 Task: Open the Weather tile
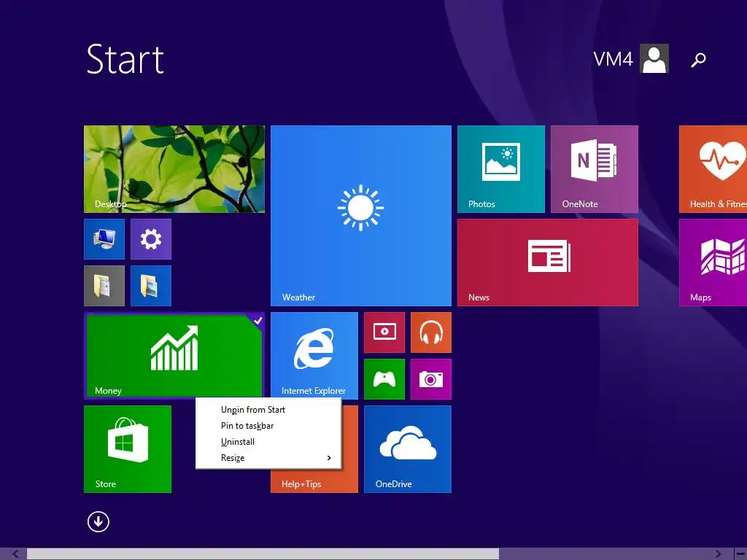[x=360, y=216]
